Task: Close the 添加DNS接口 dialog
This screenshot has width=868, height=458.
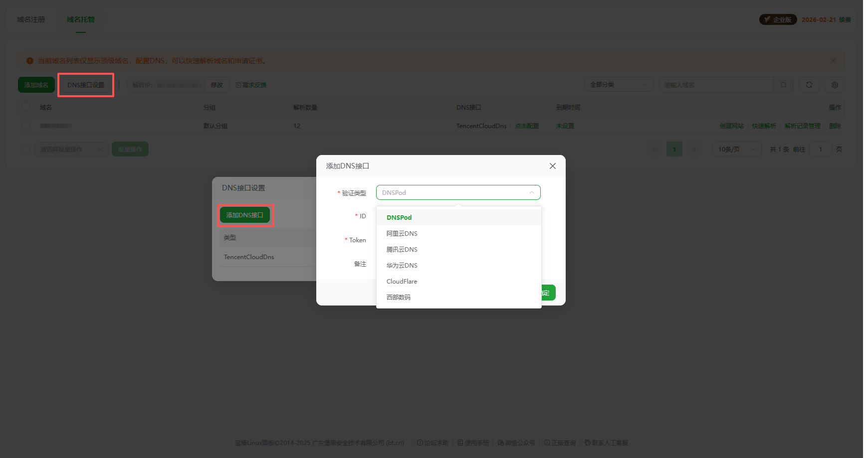Action: (552, 166)
